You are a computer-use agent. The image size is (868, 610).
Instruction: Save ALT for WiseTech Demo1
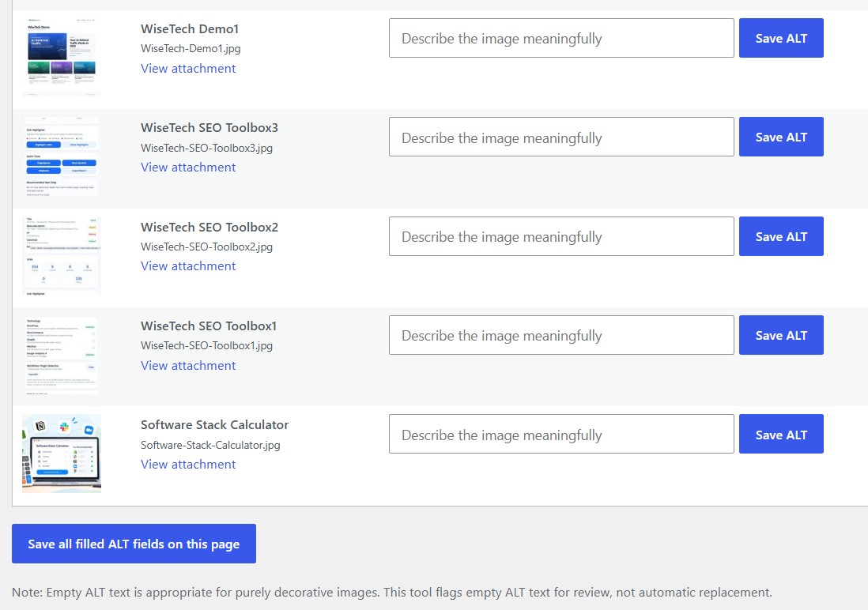click(781, 38)
